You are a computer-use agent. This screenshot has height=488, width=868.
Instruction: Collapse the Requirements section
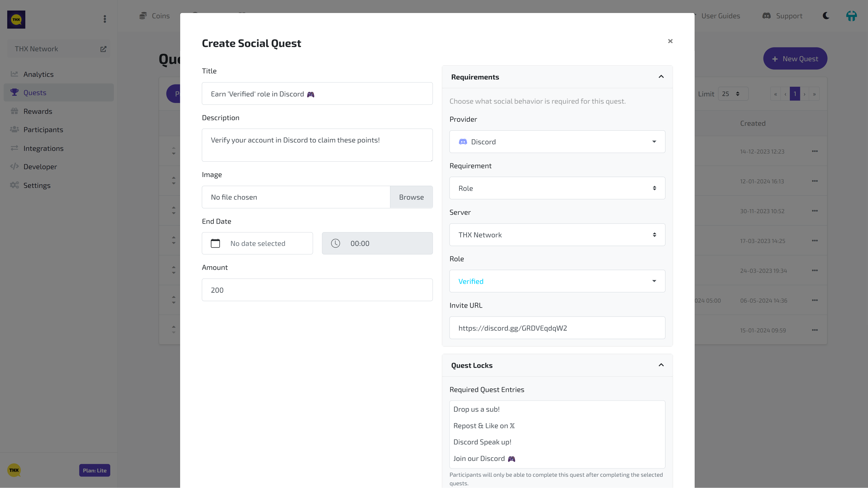661,77
